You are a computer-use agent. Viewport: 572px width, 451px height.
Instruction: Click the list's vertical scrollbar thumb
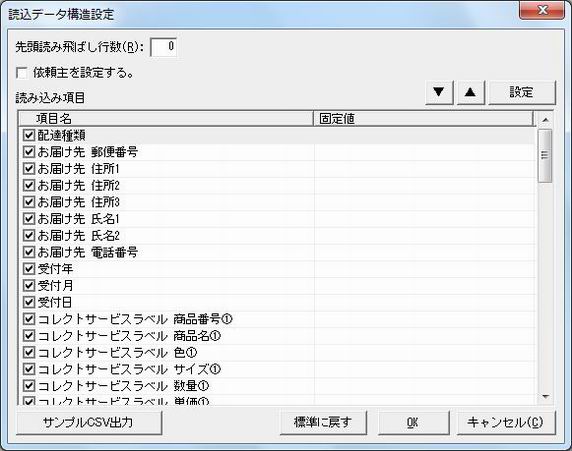click(x=545, y=155)
